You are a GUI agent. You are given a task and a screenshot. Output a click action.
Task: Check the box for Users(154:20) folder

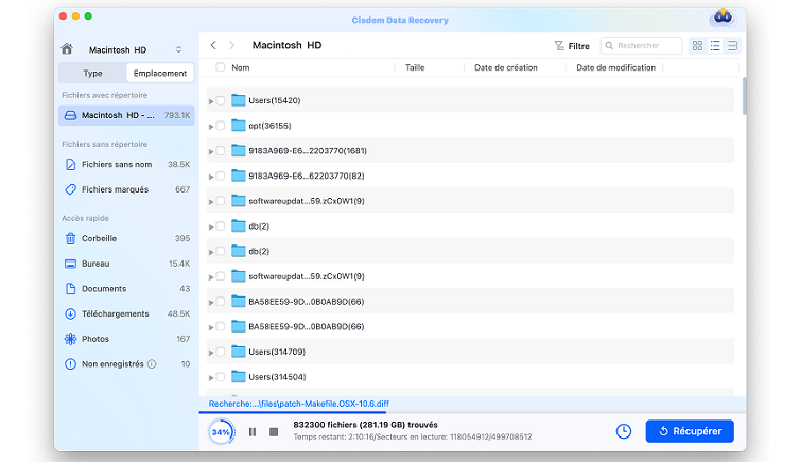tap(221, 100)
